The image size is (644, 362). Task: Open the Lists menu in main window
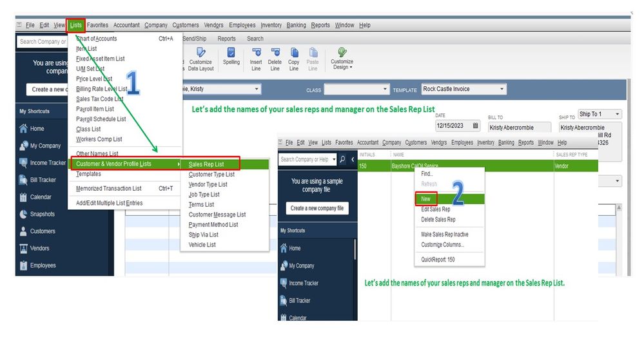point(75,25)
